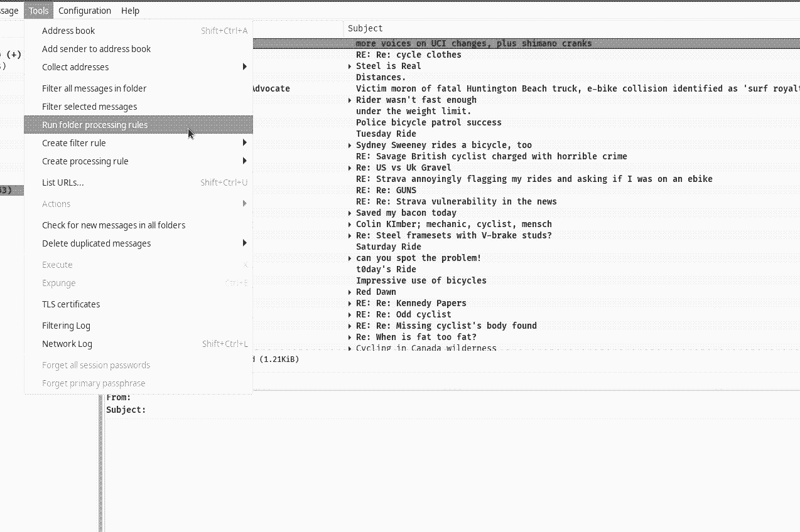Expand the Red Dawn thread
Screen dimensions: 800x532
coord(350,292)
